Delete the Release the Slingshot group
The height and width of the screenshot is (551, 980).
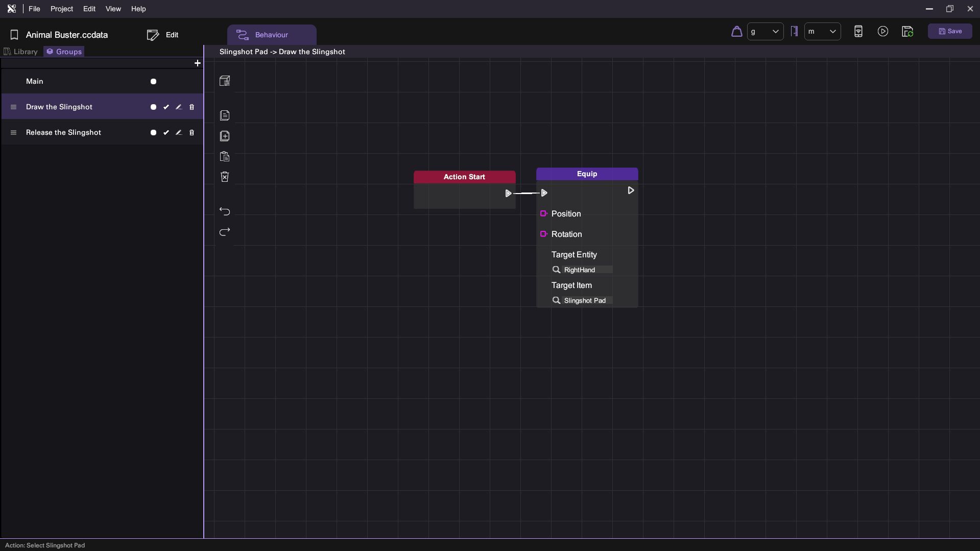(192, 133)
